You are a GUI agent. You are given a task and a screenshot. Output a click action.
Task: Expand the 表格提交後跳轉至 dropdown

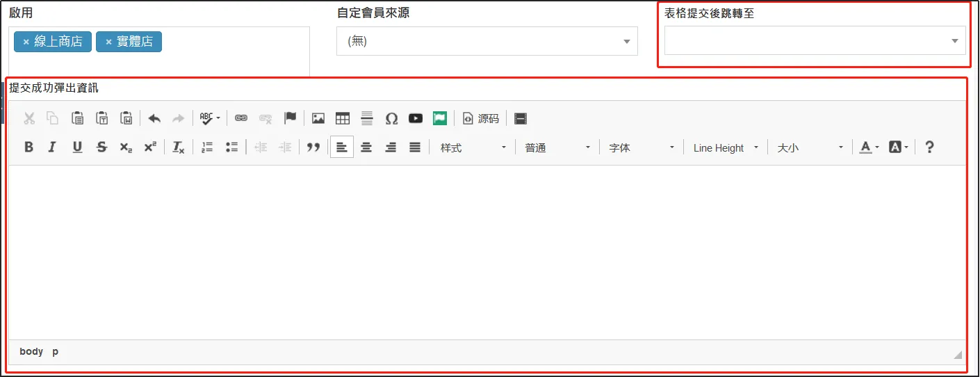point(815,40)
